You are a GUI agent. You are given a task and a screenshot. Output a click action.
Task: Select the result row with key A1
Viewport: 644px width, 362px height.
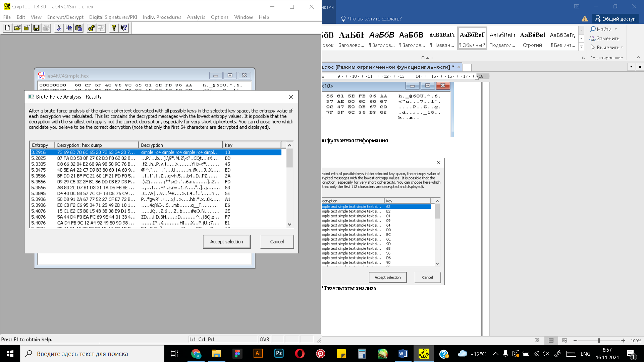tap(156, 199)
